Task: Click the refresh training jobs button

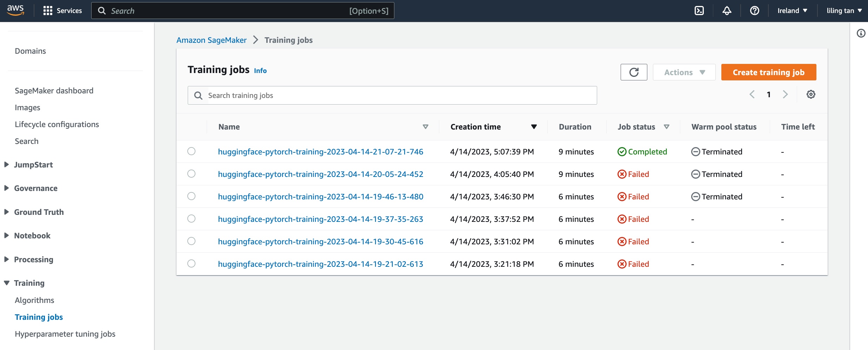Action: (x=634, y=72)
